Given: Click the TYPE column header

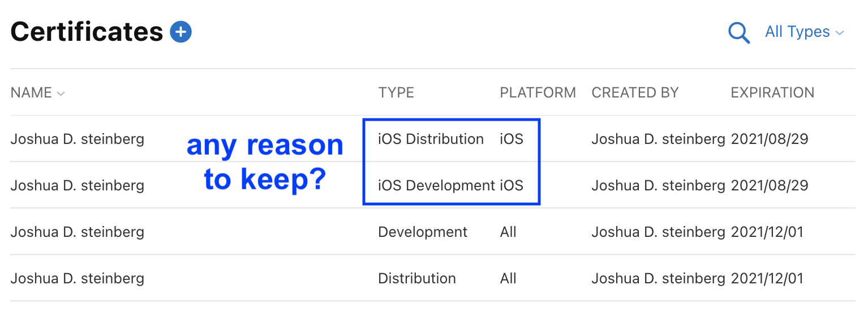Looking at the screenshot, I should (396, 93).
